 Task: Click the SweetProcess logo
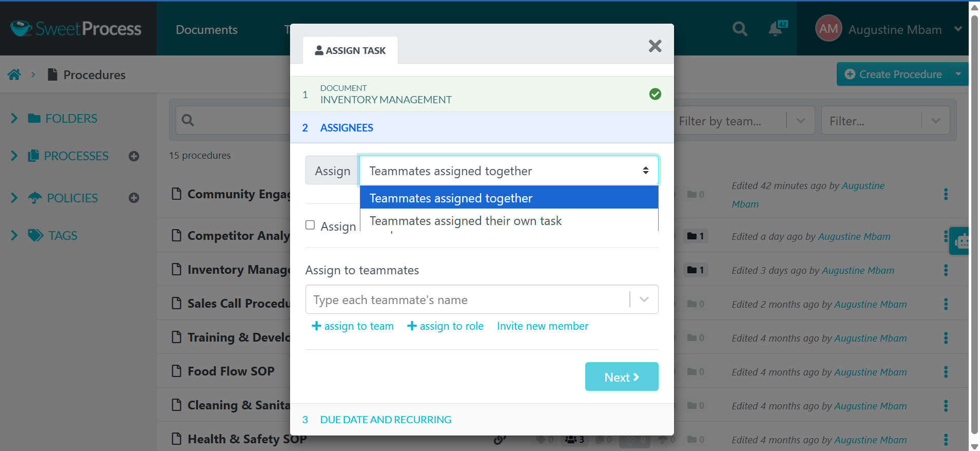76,28
